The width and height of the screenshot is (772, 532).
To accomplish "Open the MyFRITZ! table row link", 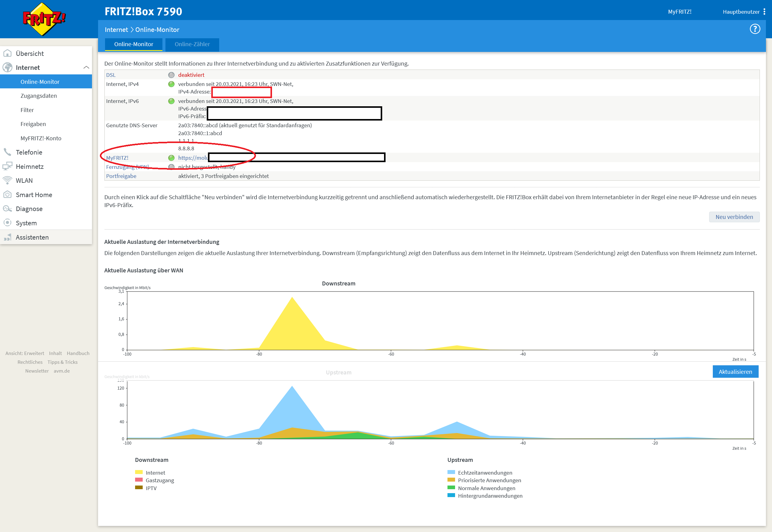I will coord(117,158).
